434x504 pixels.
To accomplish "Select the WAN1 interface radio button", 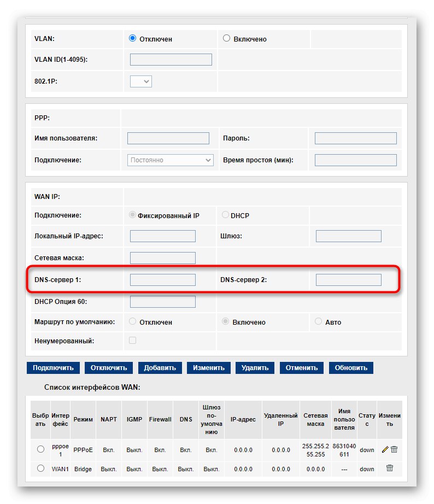I will point(40,468).
